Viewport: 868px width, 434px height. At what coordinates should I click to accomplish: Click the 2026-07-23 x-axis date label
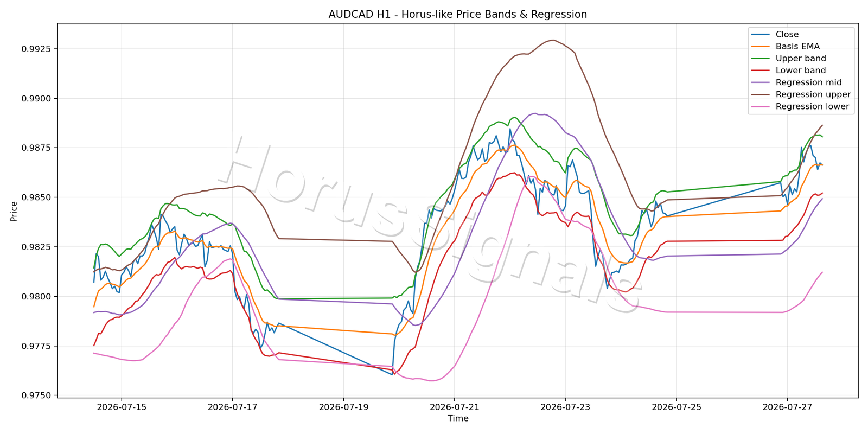click(x=566, y=407)
